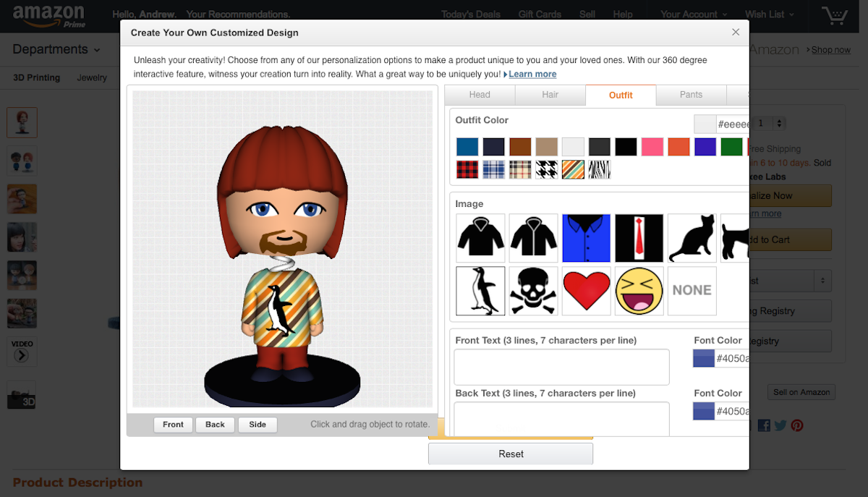Apply the red buffalo plaid pattern

(x=467, y=170)
